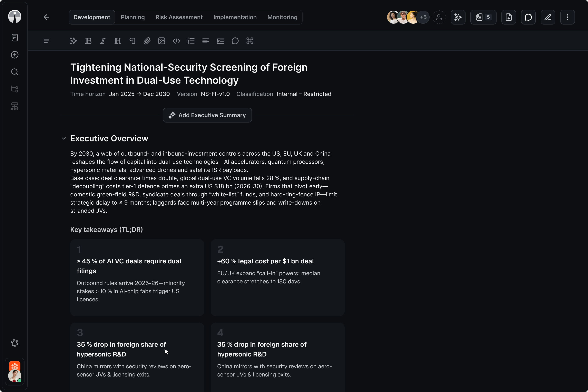588x392 pixels.
Task: Click the Bold formatting icon
Action: tap(88, 41)
